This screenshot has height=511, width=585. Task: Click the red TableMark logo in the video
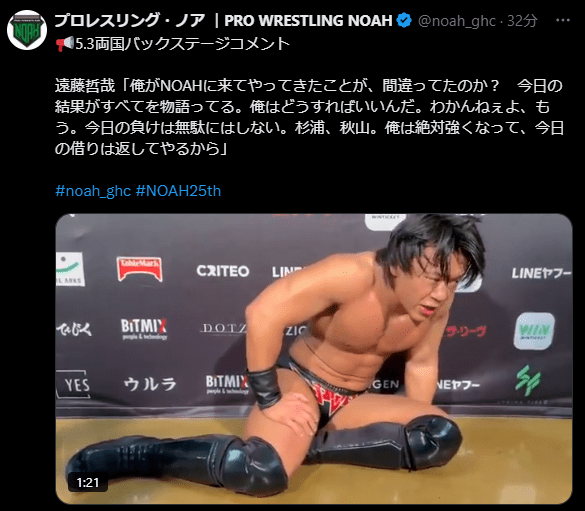pyautogui.click(x=140, y=268)
